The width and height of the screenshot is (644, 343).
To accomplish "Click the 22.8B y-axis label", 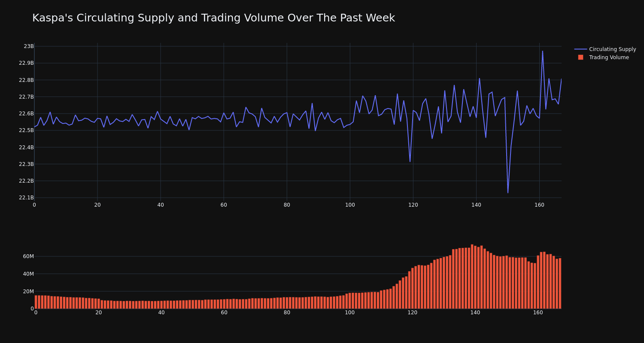I will [26, 80].
